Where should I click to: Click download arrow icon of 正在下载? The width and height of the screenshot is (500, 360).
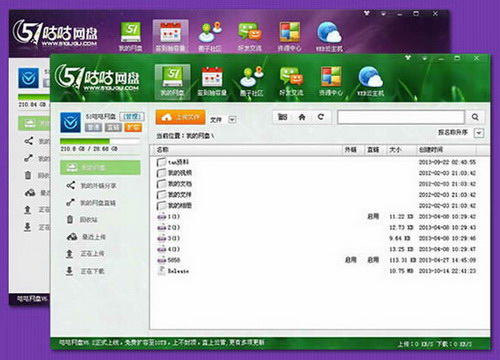(x=69, y=271)
